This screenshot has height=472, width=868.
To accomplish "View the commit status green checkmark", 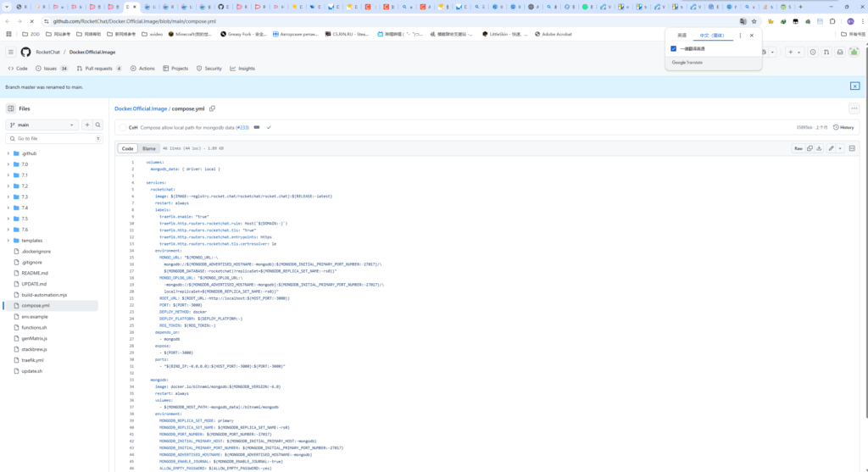I will (269, 127).
